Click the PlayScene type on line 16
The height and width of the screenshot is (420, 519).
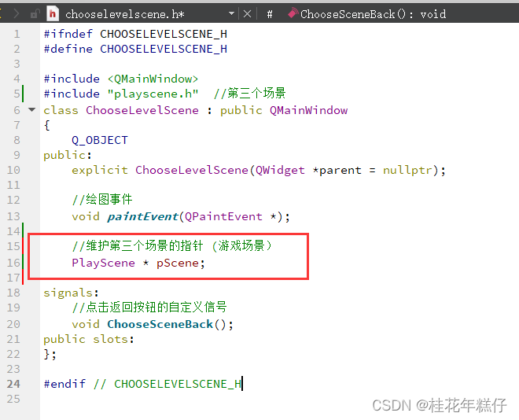click(x=103, y=263)
